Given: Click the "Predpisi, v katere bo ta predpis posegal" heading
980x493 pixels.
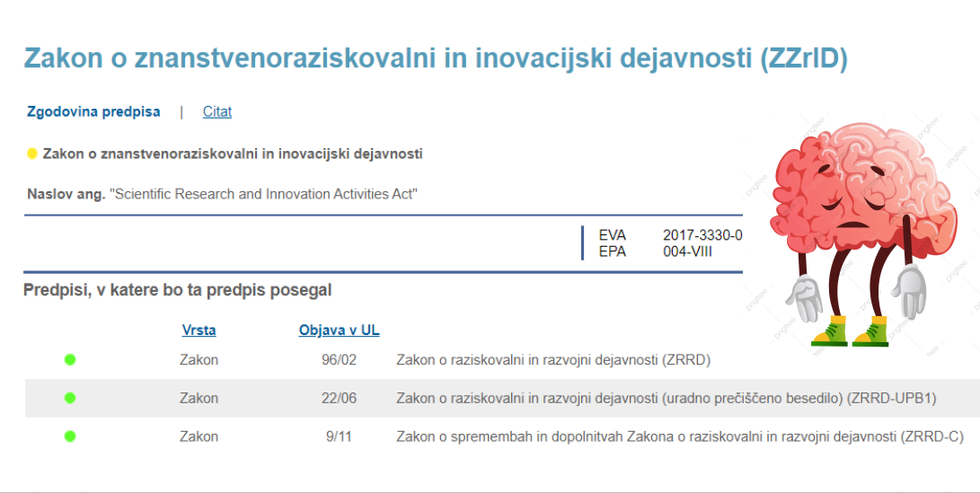Looking at the screenshot, I should click(178, 290).
